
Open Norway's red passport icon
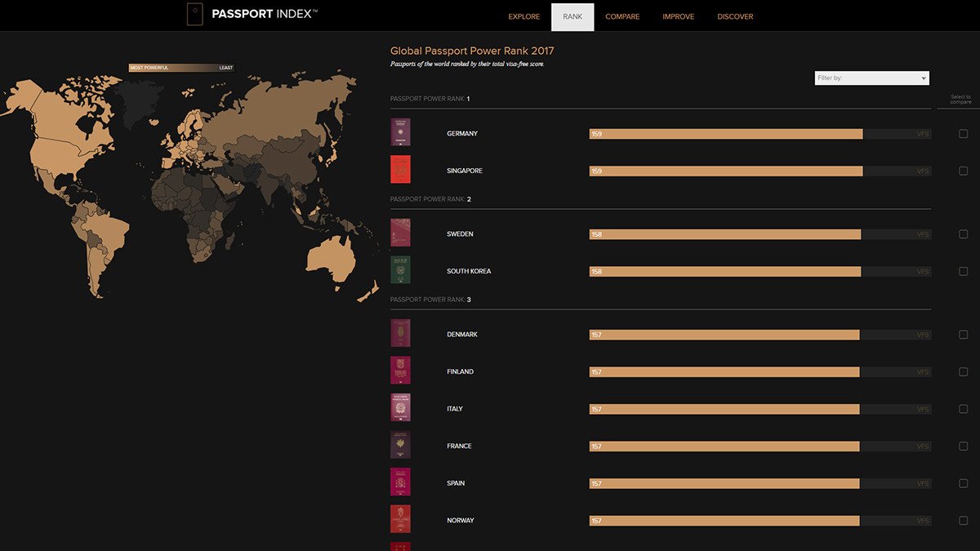pos(400,519)
